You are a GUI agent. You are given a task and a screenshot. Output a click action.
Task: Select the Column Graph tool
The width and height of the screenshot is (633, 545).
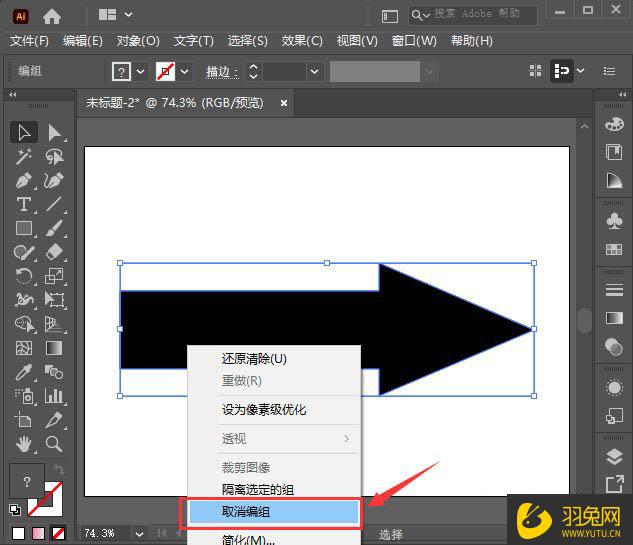[x=54, y=396]
